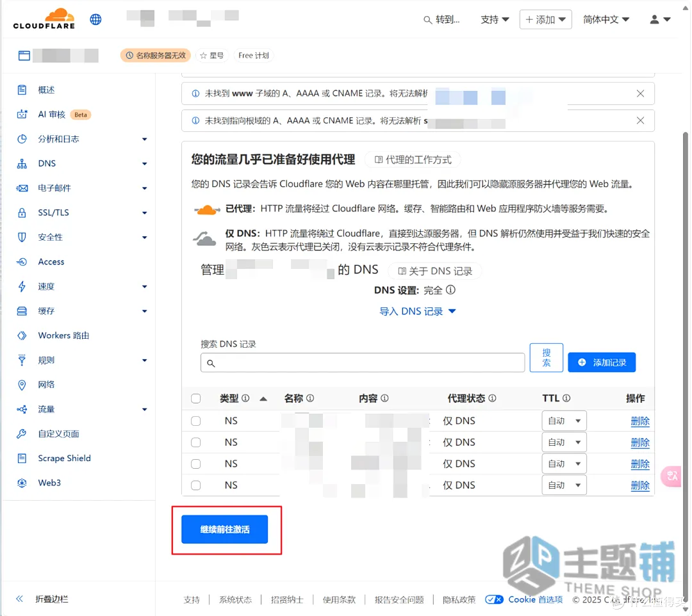The width and height of the screenshot is (692, 616).
Task: Open the 添加 dropdown button
Action: pyautogui.click(x=545, y=20)
